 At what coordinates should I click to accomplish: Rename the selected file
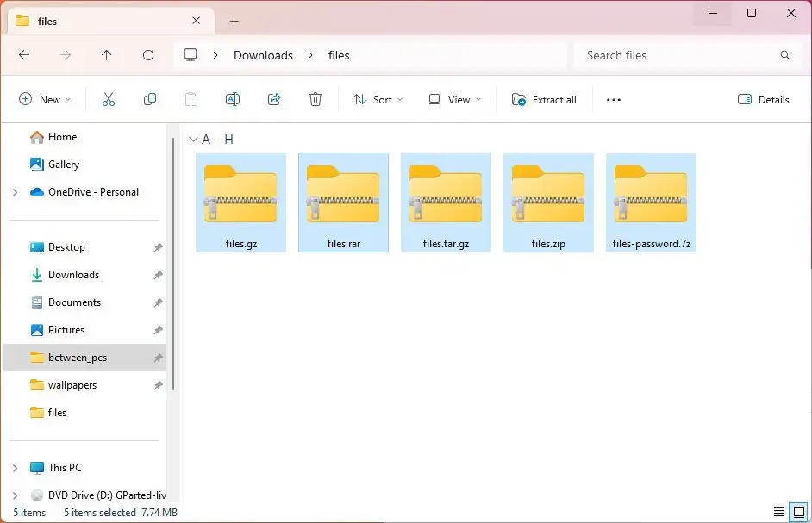(232, 99)
